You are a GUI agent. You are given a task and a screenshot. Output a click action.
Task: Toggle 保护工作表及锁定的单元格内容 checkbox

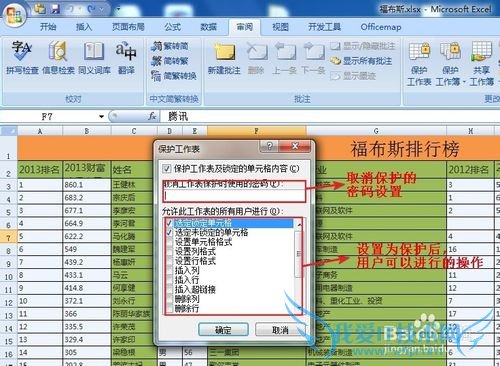[x=167, y=169]
